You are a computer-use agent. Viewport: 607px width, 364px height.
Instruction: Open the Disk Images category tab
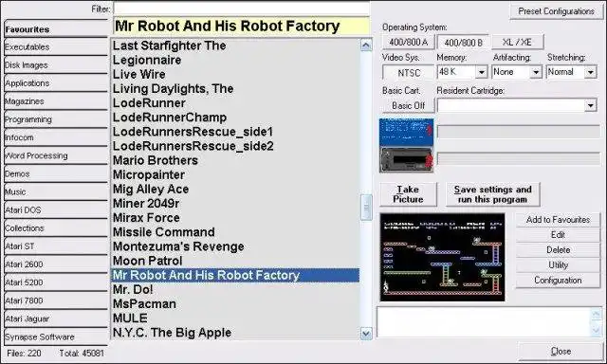pyautogui.click(x=56, y=65)
